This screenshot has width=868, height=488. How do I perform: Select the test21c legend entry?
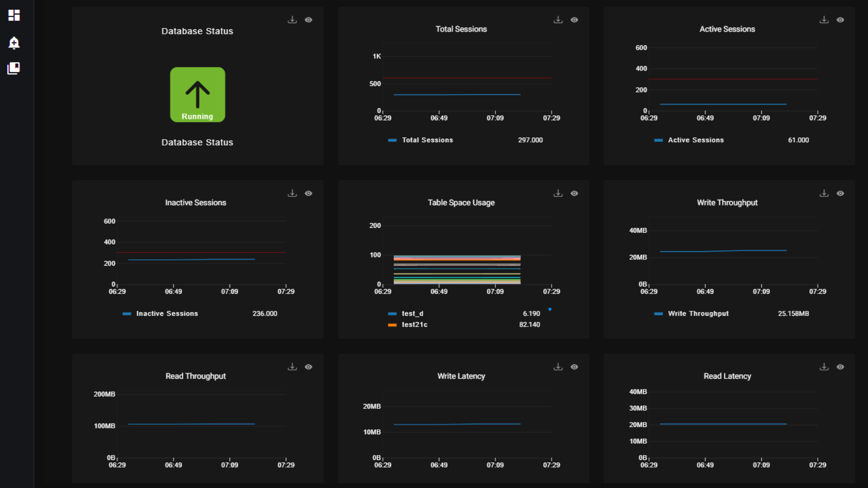(x=415, y=324)
